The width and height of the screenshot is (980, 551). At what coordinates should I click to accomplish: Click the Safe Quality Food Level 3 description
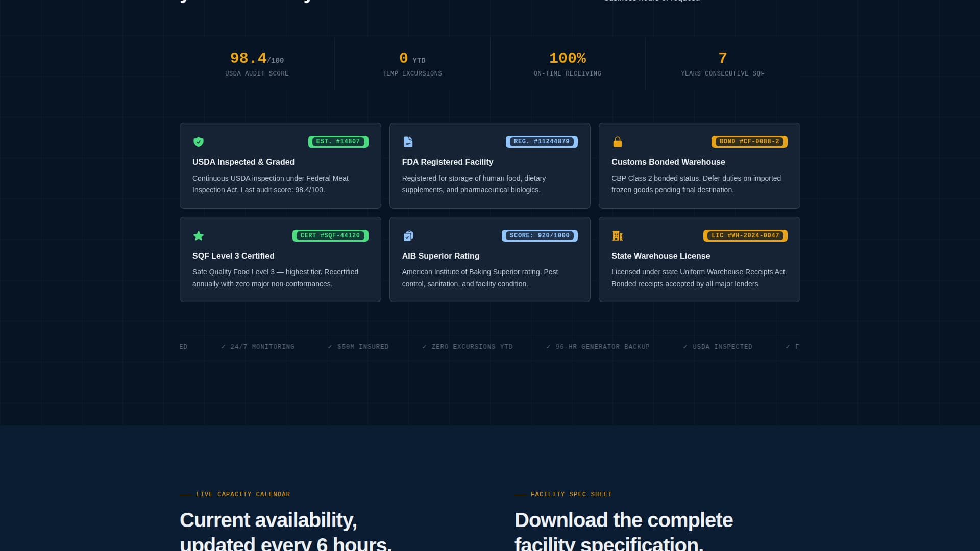276,278
